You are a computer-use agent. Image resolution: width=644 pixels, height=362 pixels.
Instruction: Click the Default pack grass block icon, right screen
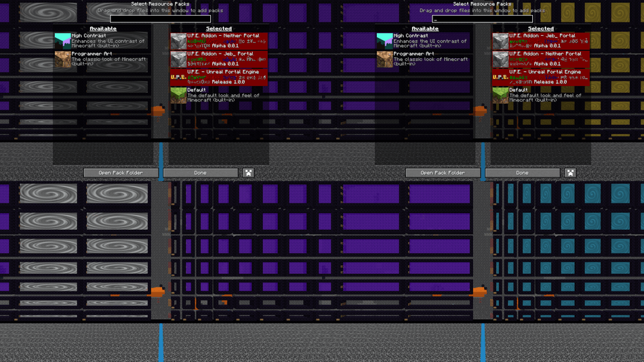pos(501,96)
